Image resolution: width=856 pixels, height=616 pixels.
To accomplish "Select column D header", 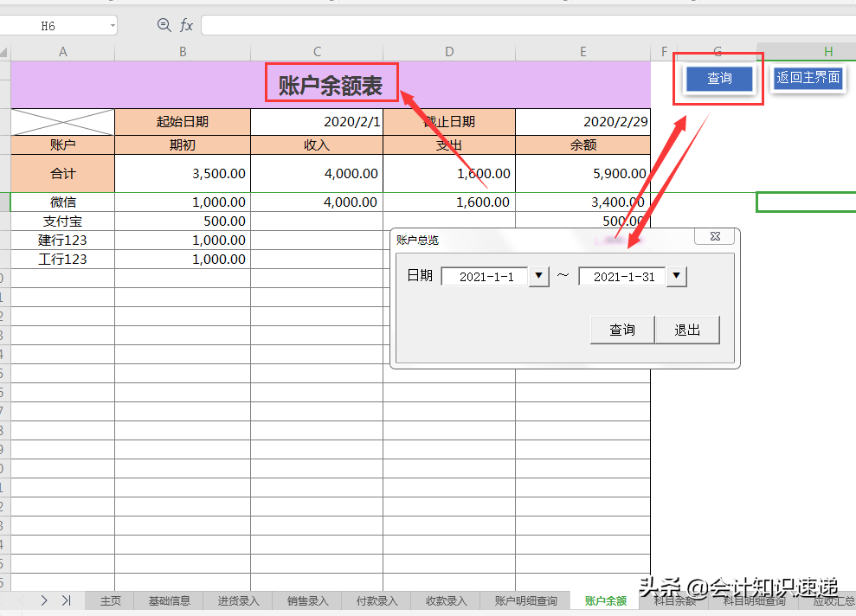I will tap(448, 52).
